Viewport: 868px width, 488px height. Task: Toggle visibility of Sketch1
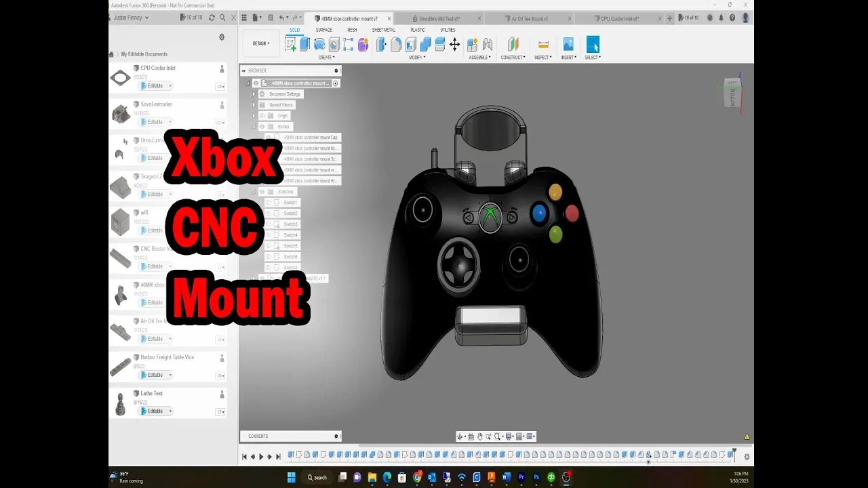pyautogui.click(x=269, y=203)
